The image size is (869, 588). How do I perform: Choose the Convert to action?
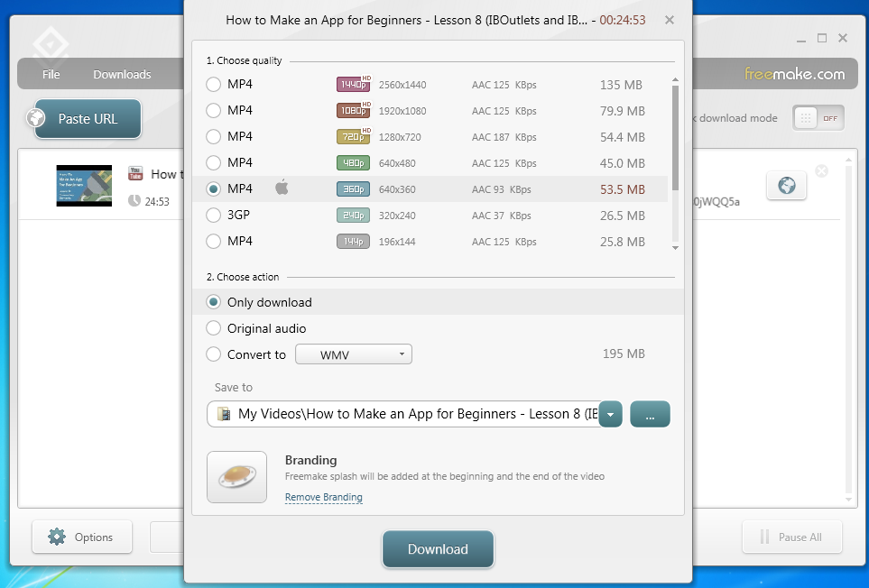pos(213,354)
